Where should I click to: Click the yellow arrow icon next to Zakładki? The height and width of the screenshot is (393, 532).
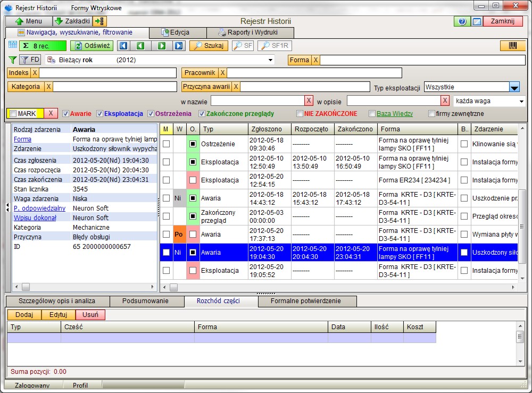click(100, 21)
